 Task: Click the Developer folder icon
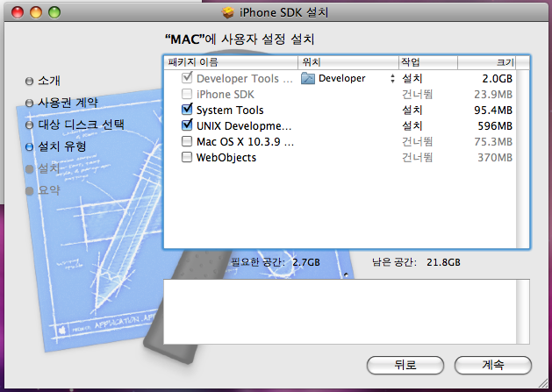point(308,78)
